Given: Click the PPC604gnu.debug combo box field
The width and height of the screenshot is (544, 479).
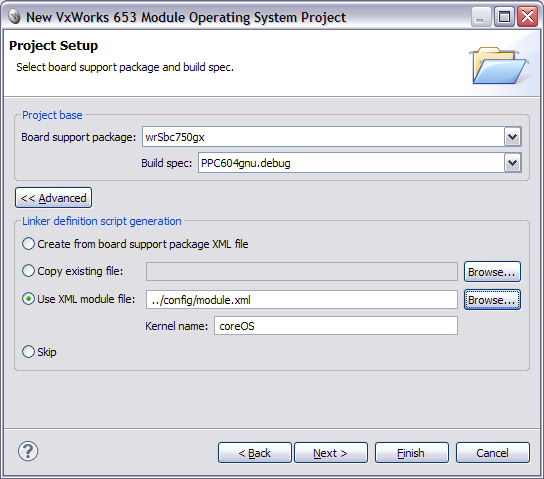Looking at the screenshot, I should point(359,163).
